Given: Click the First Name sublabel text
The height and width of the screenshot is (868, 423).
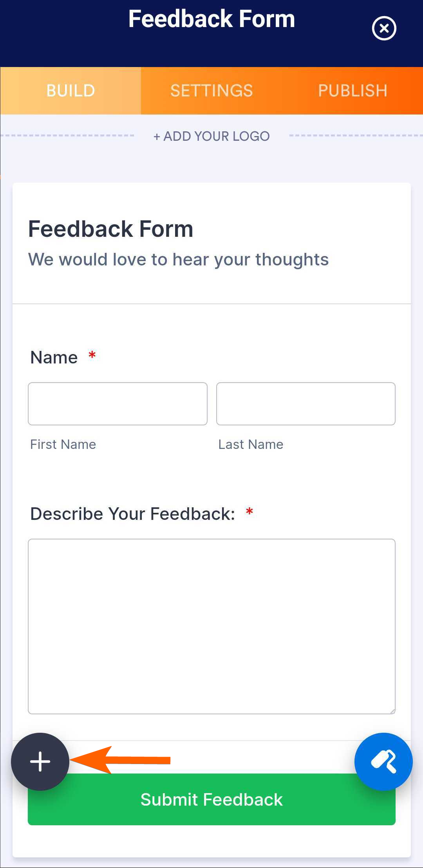Looking at the screenshot, I should (x=63, y=444).
